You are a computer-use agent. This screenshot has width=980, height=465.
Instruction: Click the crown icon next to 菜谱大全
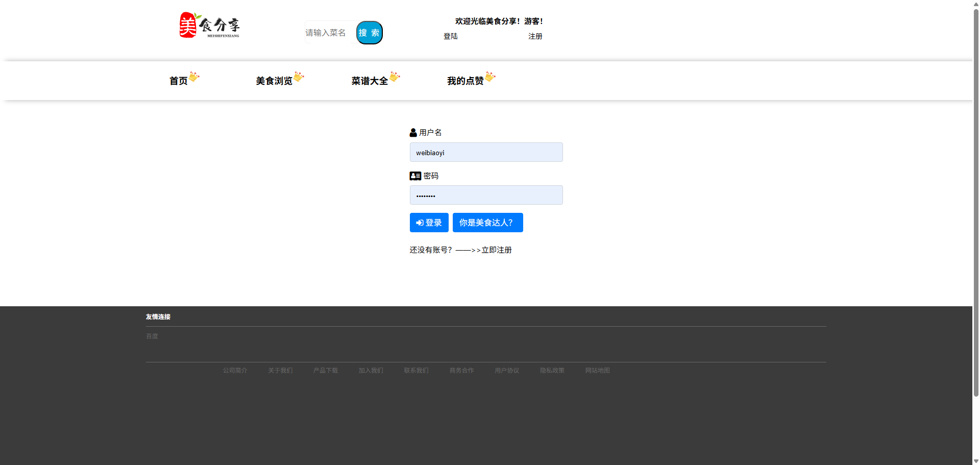395,77
